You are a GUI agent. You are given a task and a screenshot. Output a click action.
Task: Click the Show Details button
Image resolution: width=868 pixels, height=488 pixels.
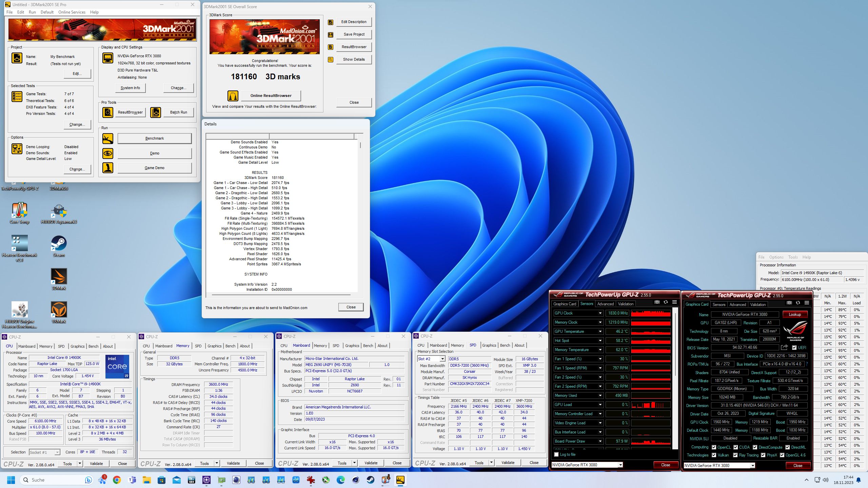[x=354, y=60]
